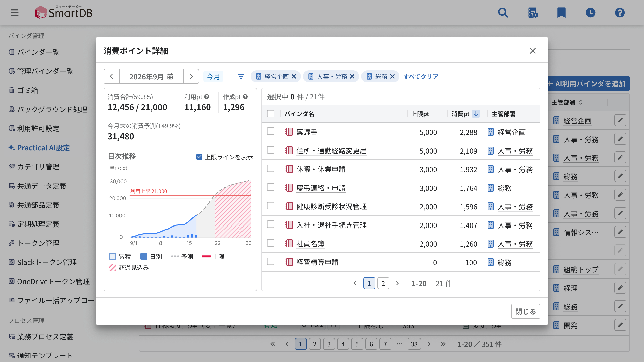Image resolution: width=644 pixels, height=362 pixels.
Task: Sort background table by 主管部署 header
Action: click(567, 102)
